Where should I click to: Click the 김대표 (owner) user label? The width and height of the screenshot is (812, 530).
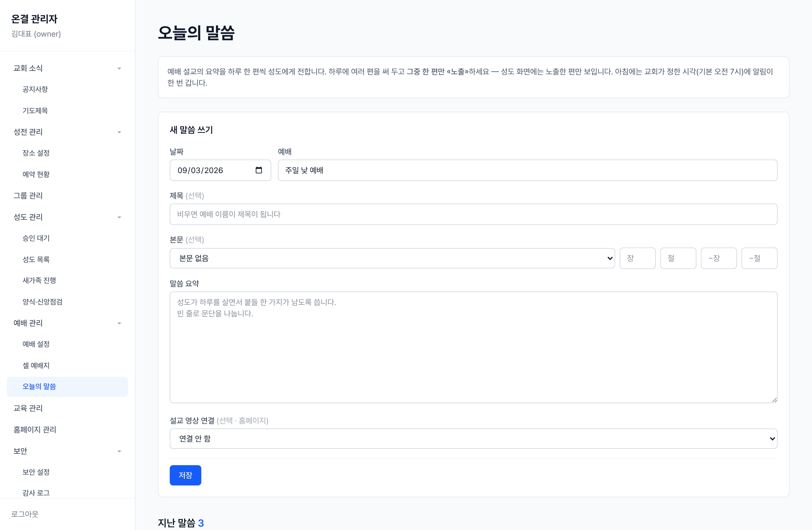tap(36, 34)
